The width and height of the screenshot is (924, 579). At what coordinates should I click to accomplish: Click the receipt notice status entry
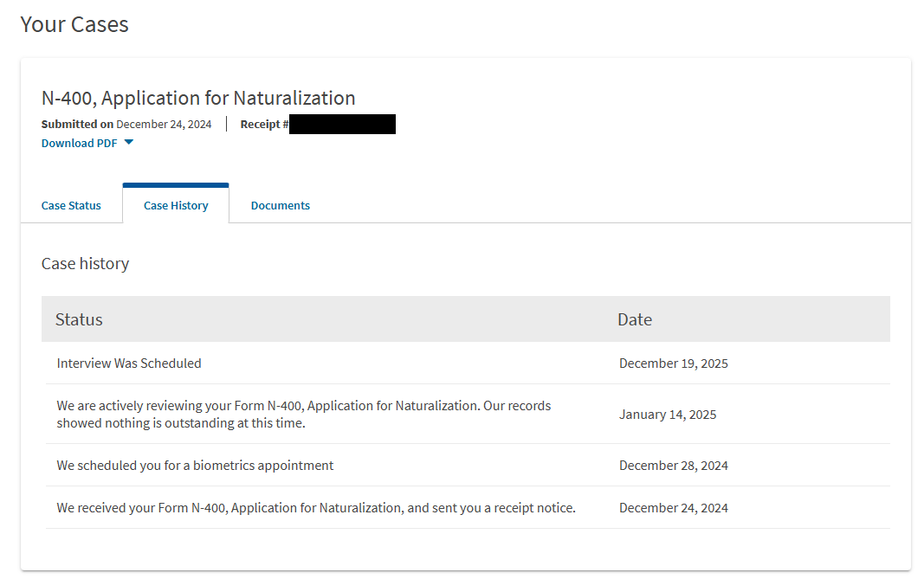pos(316,508)
